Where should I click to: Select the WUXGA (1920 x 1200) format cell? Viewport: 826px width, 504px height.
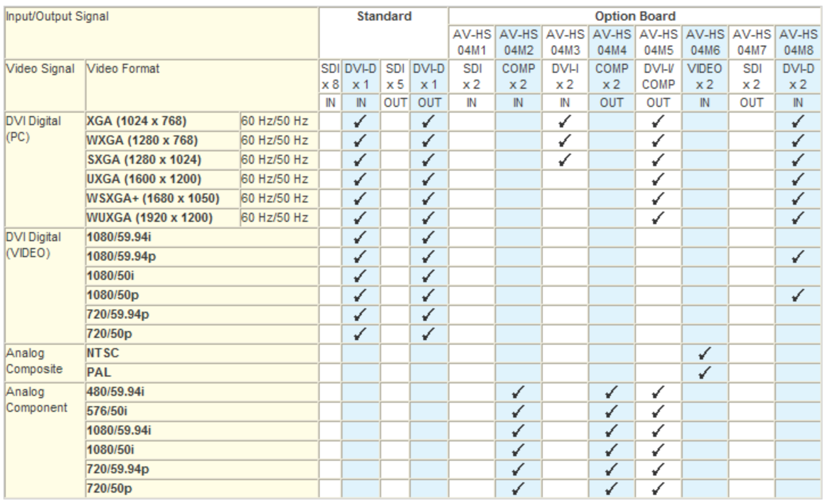point(162,218)
